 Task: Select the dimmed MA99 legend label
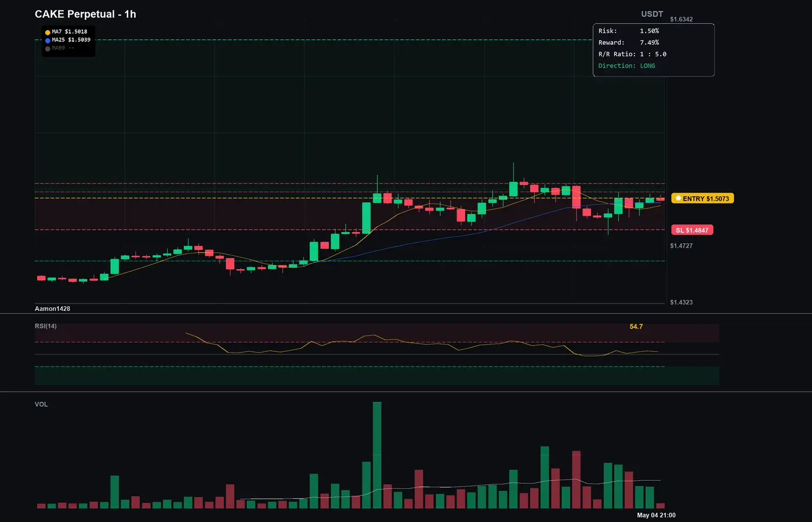[63, 48]
